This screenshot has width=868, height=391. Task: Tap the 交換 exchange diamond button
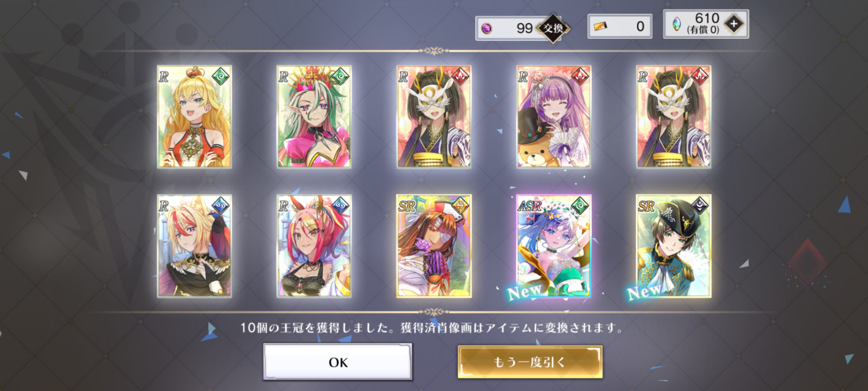[x=553, y=28]
